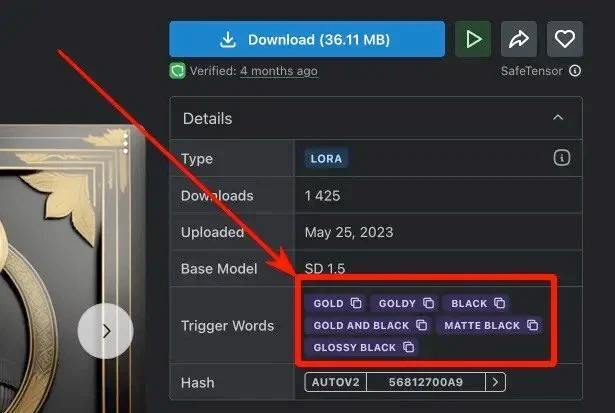The image size is (615, 413).
Task: Click the SafeTensor label
Action: click(x=532, y=71)
